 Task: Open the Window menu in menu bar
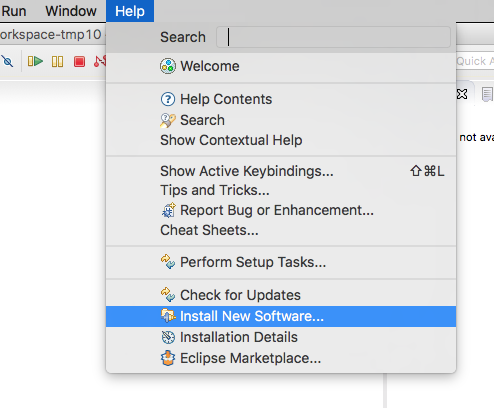[x=71, y=11]
